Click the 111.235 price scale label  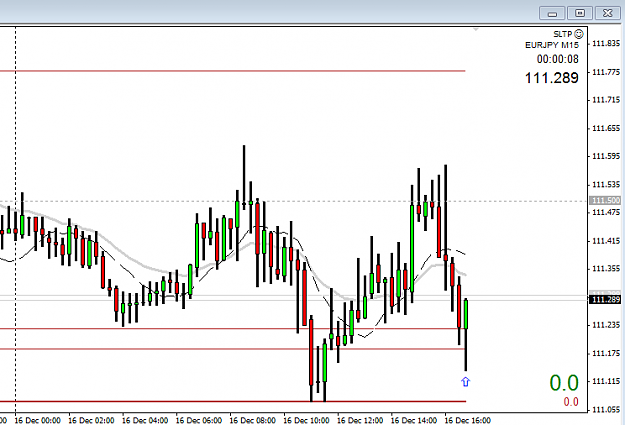point(606,325)
